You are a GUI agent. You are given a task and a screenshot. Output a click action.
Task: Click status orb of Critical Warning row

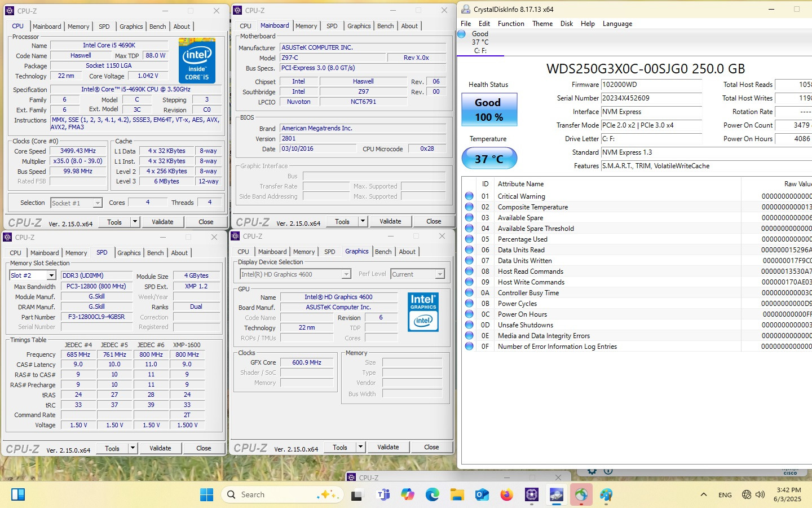pos(469,196)
